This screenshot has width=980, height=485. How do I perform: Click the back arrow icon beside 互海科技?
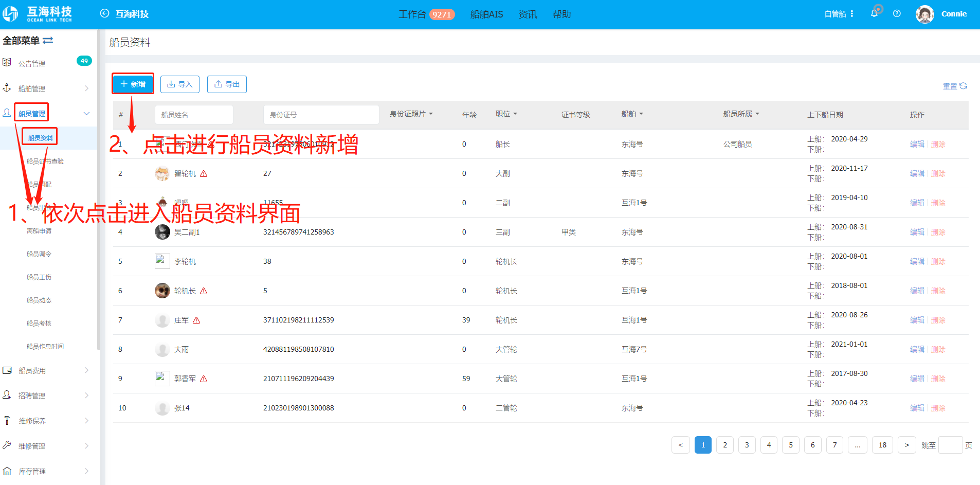click(x=104, y=14)
